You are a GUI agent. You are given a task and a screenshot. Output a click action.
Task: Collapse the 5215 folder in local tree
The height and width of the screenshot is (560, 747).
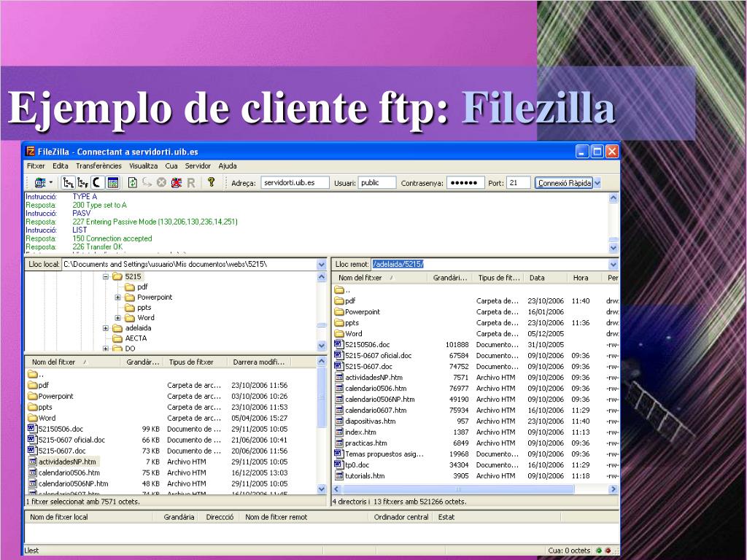[106, 276]
